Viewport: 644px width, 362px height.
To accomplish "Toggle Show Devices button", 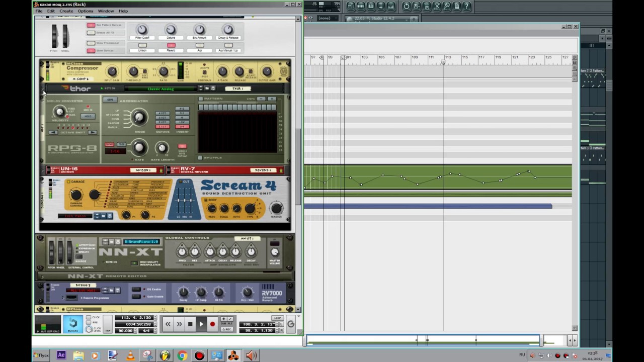I will click(x=91, y=51).
